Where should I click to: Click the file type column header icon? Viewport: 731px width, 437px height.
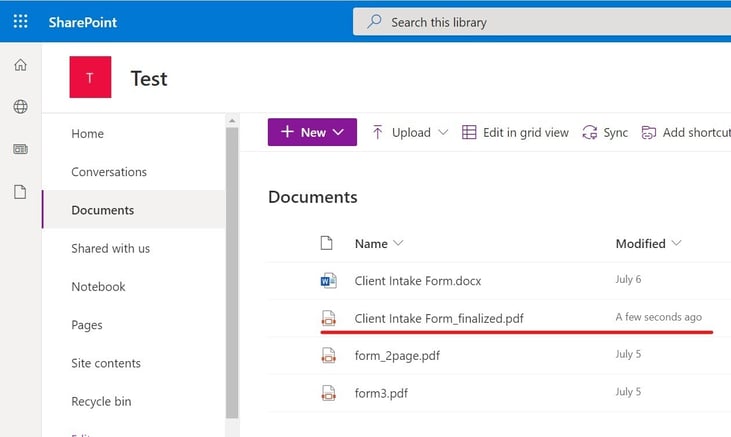[326, 243]
